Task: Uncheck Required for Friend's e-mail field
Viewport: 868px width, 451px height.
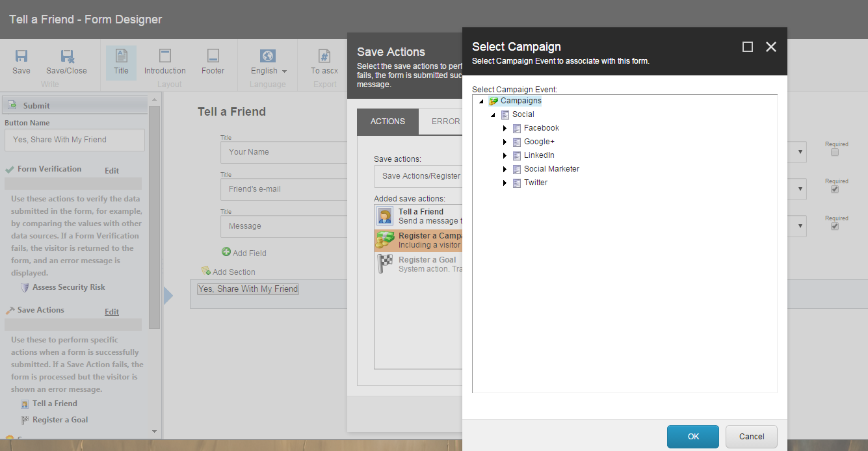Action: pos(835,189)
